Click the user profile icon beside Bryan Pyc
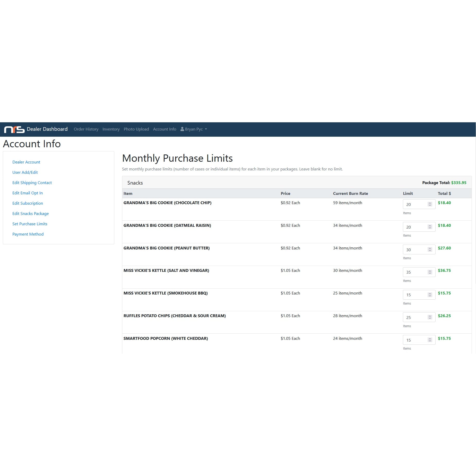 click(x=182, y=129)
